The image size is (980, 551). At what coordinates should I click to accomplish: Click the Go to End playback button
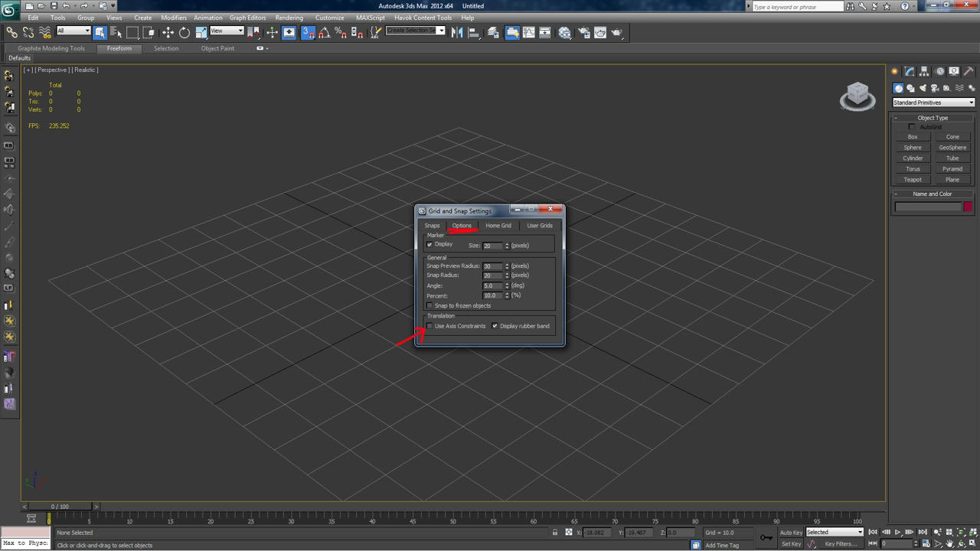[923, 532]
